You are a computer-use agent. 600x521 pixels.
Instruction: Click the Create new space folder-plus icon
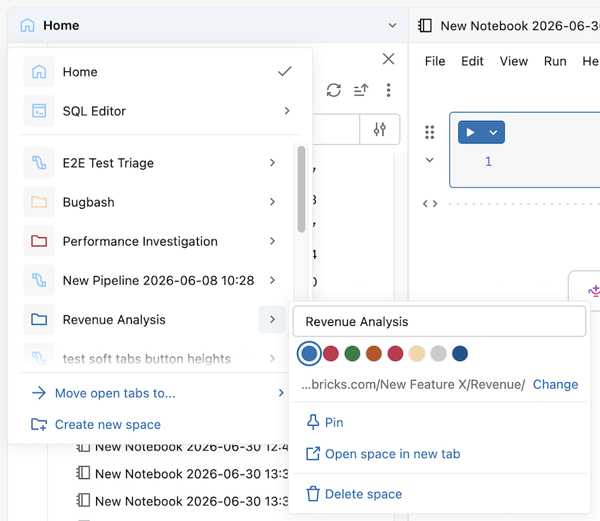(39, 425)
